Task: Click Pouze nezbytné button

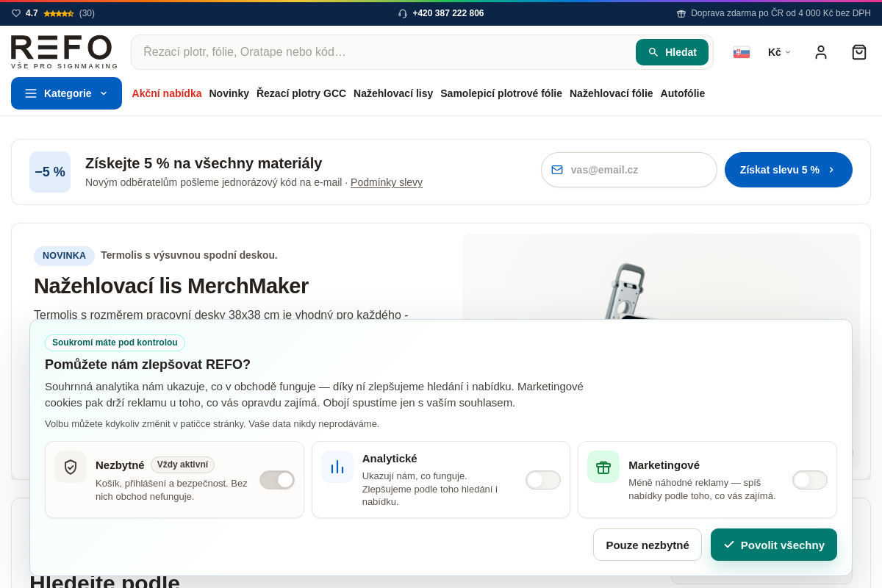Action: (648, 545)
